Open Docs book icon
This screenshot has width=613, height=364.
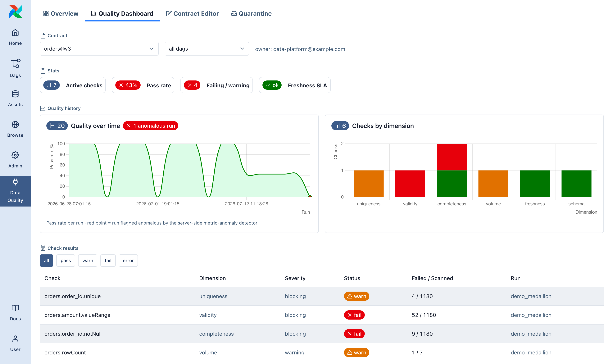(x=15, y=308)
